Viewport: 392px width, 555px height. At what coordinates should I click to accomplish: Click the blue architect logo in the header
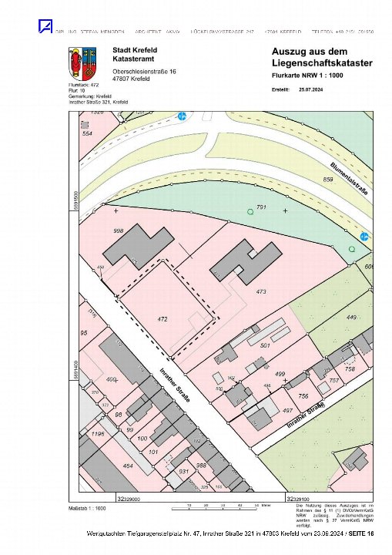pyautogui.click(x=45, y=26)
